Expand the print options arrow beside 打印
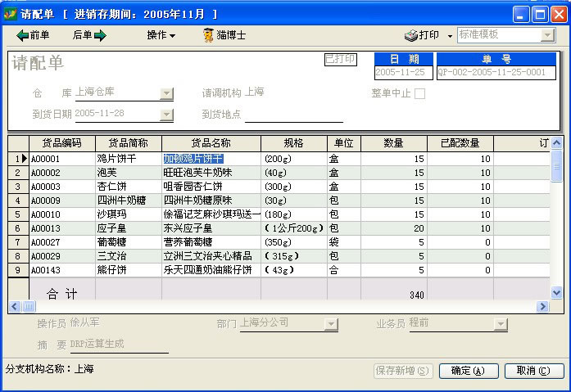This screenshot has height=392, width=571. (450, 36)
